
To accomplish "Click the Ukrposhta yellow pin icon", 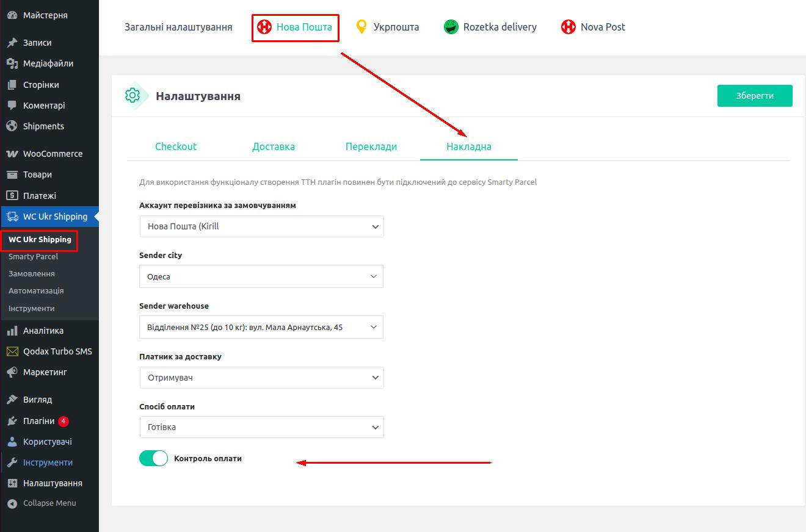I will (x=361, y=27).
